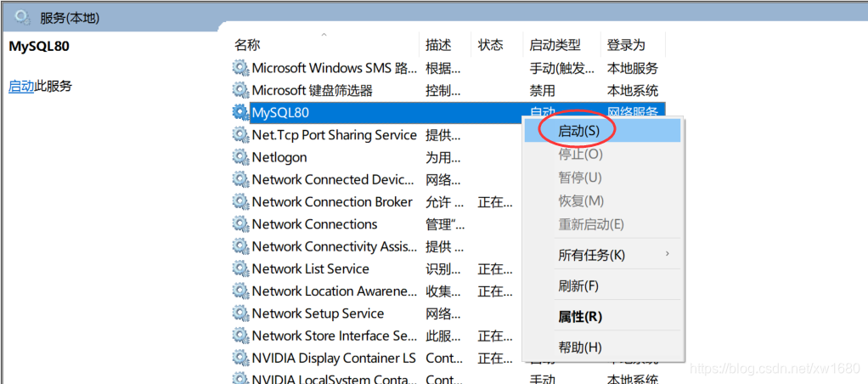The image size is (868, 384).
Task: Select the Network Connected Devic... service
Action: (333, 179)
